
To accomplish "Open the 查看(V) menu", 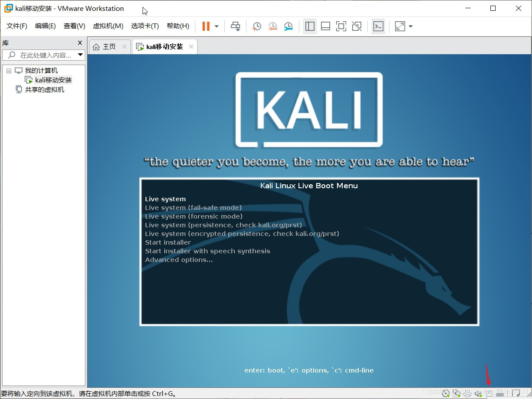I will point(75,26).
